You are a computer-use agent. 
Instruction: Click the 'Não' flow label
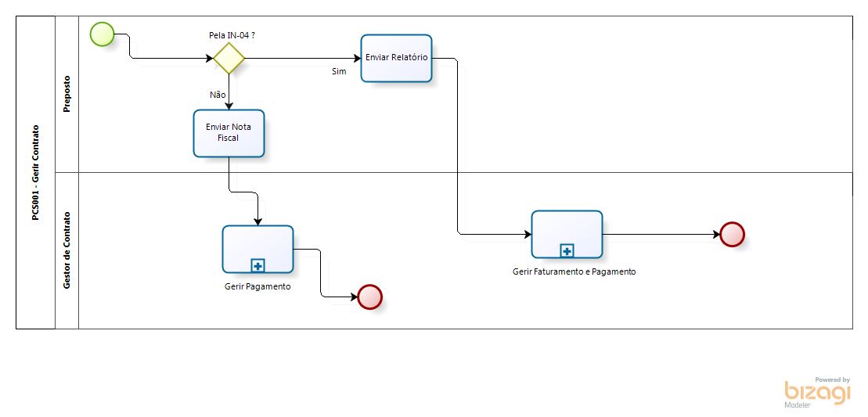pos(218,94)
